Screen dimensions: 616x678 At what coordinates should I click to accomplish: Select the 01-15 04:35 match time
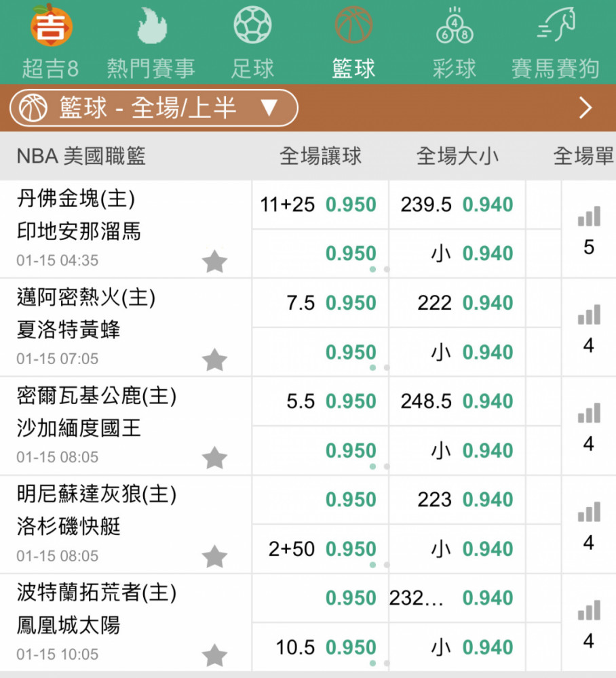58,260
